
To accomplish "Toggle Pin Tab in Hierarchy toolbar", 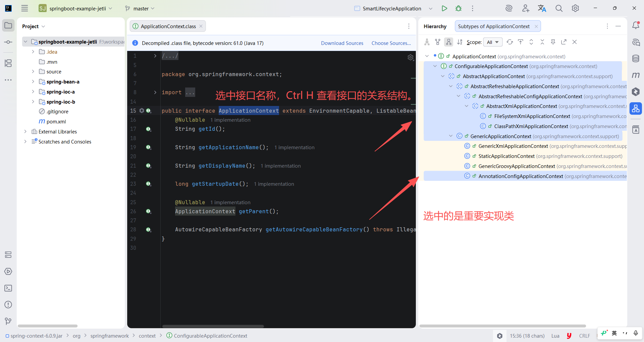I will 553,42.
